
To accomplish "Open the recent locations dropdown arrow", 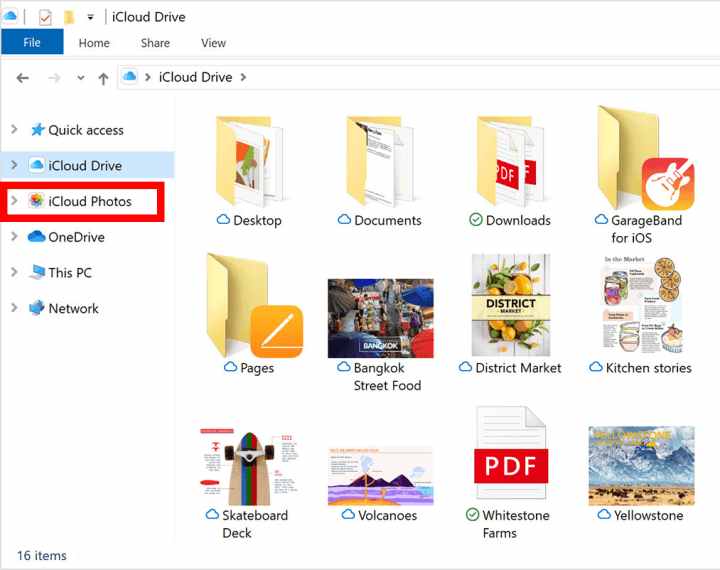I will pyautogui.click(x=81, y=78).
